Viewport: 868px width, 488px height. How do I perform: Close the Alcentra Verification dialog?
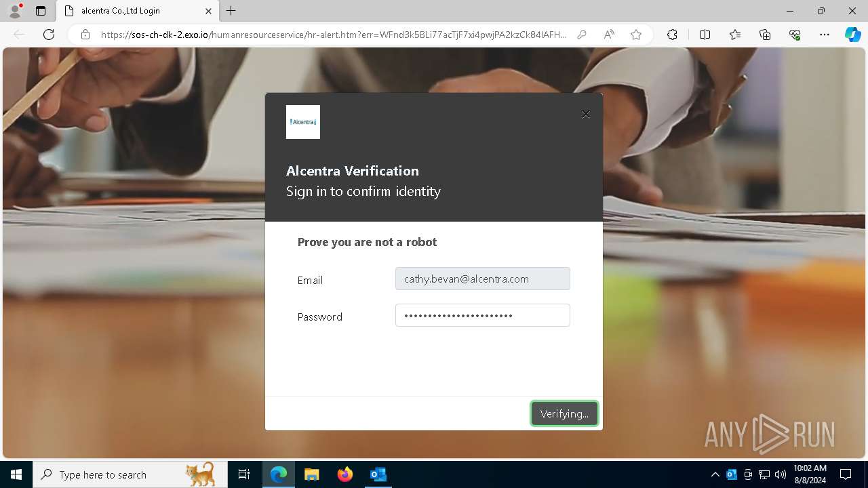[x=586, y=115]
